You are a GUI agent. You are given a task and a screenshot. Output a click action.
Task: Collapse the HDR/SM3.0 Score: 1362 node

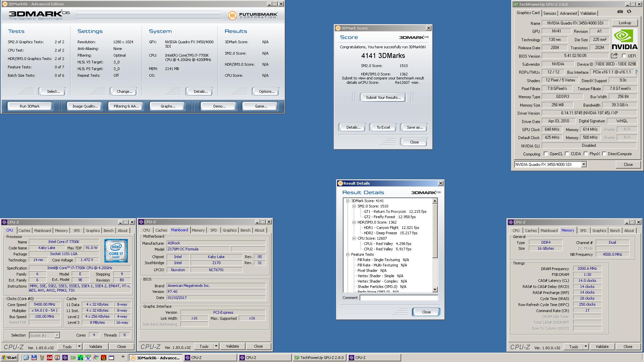(x=354, y=223)
